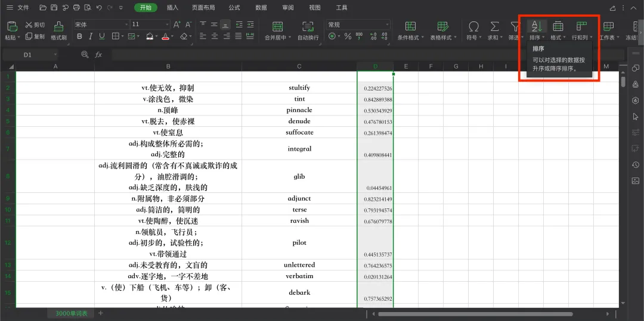Click the picture icon in right sidebar

click(636, 180)
